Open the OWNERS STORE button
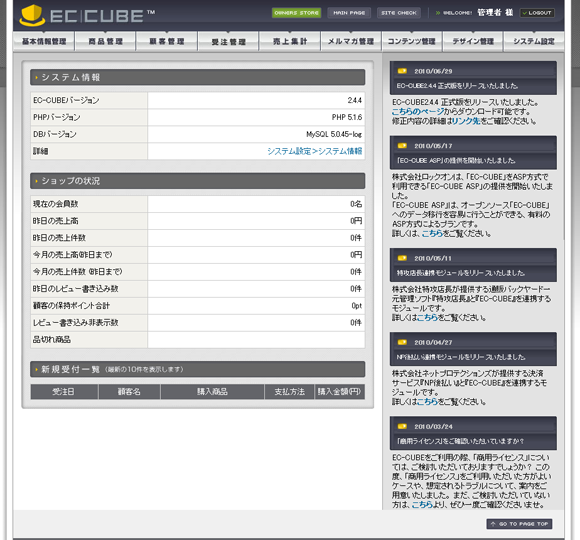The image size is (580, 540). 296,13
